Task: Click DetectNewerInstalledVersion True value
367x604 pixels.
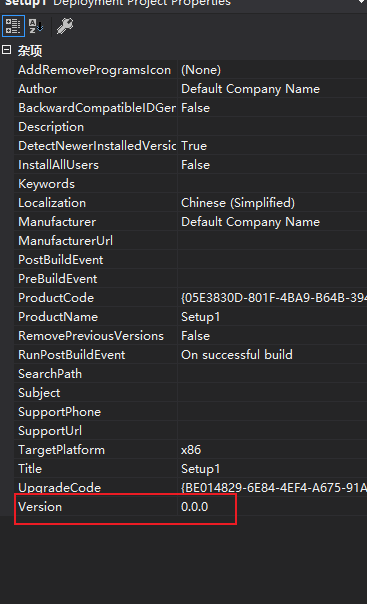Action: 194,146
